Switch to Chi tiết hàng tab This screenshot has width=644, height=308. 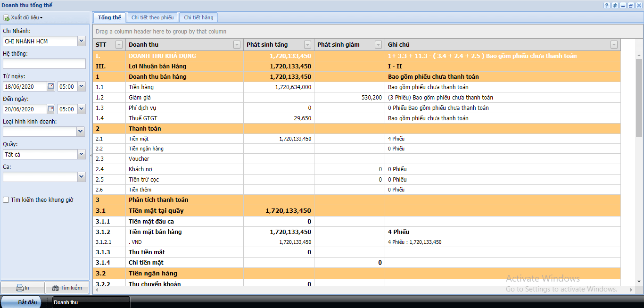click(198, 17)
